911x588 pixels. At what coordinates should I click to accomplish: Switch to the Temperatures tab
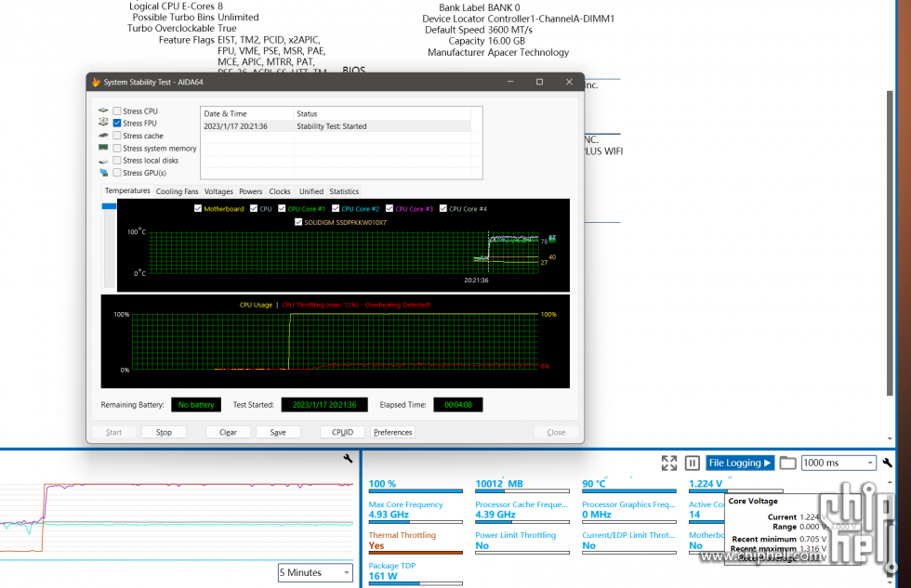click(127, 190)
